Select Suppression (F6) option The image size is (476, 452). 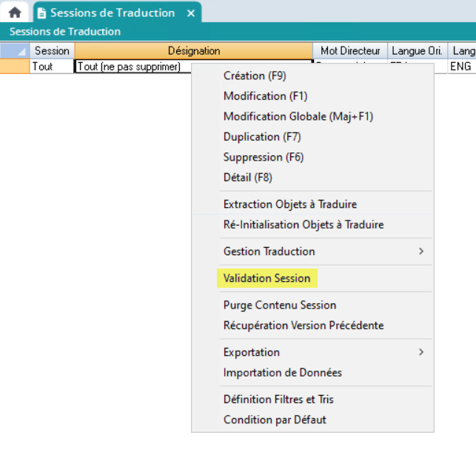point(264,157)
